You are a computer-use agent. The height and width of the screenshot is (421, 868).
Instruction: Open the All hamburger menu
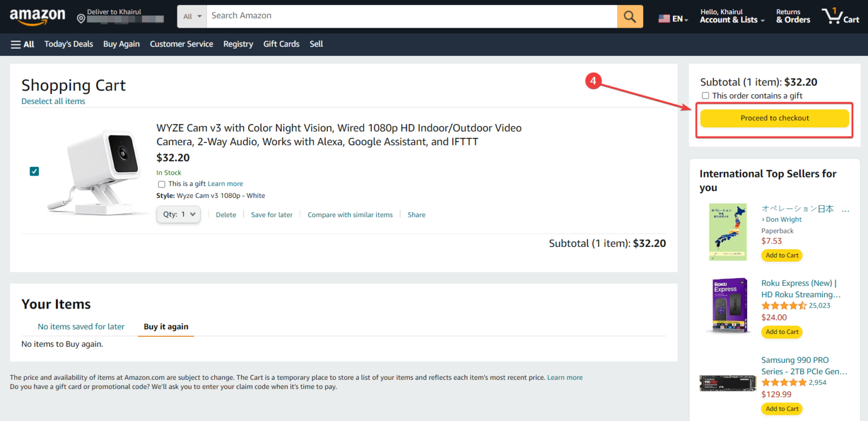23,44
